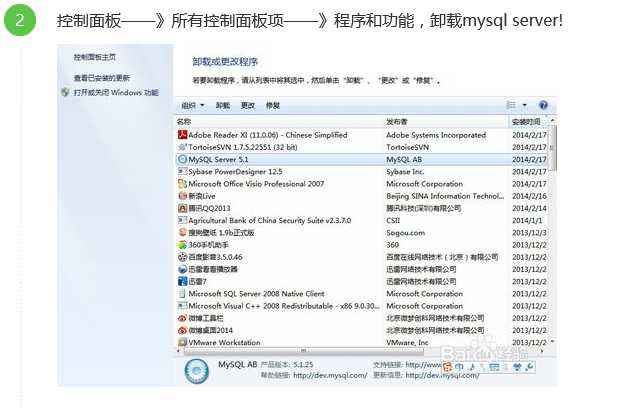Click the TortoiseSVN program icon

pos(183,147)
